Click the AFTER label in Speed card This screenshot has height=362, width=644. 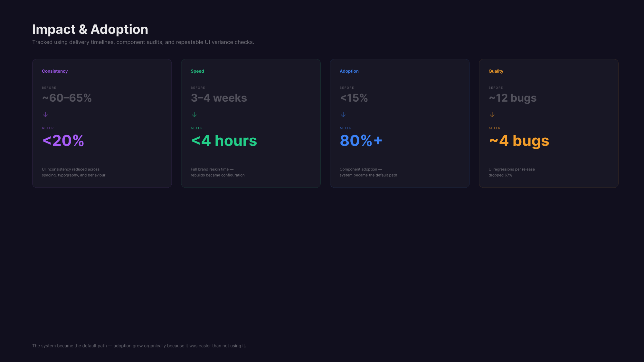click(197, 128)
